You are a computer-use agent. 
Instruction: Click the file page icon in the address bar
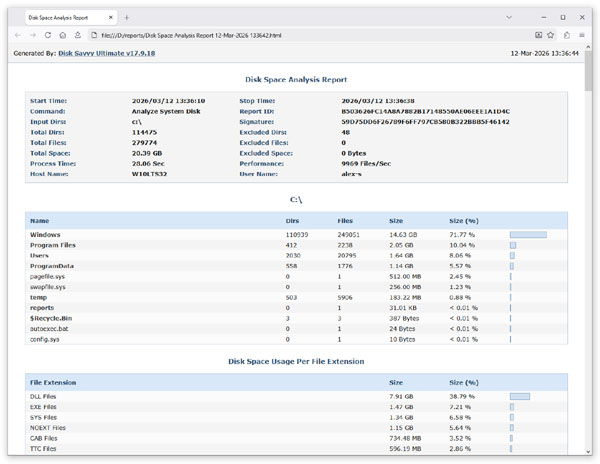pos(94,35)
